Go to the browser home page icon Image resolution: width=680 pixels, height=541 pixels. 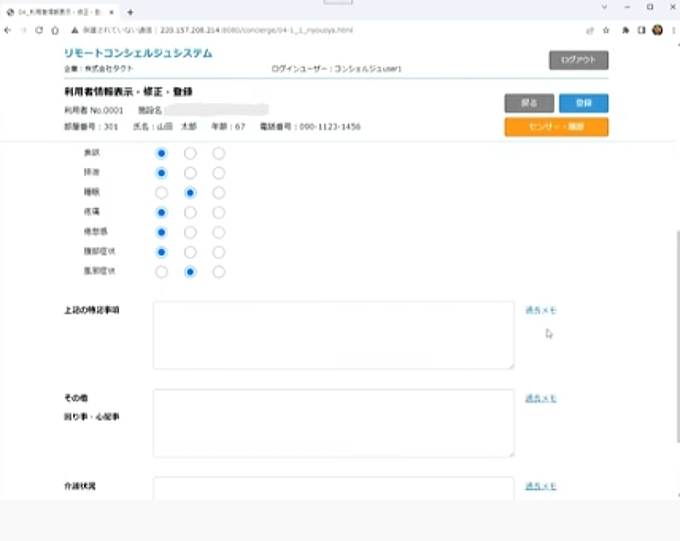tap(54, 30)
